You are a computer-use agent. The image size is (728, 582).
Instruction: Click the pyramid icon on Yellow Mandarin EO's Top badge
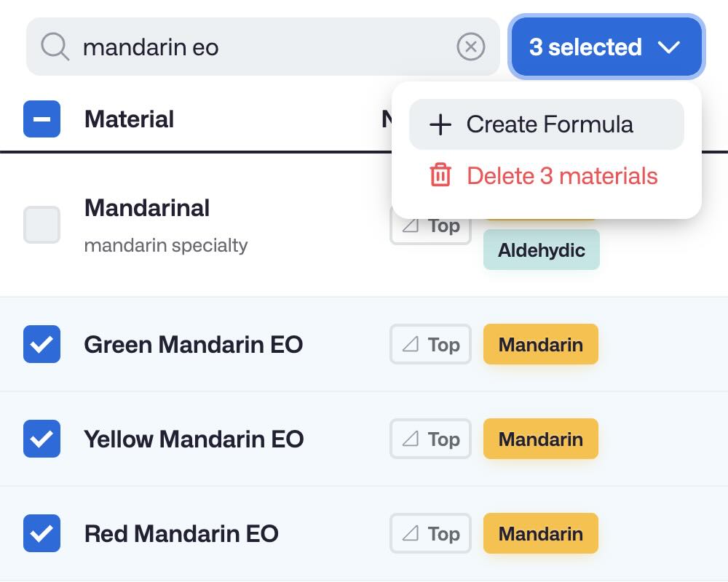410,439
